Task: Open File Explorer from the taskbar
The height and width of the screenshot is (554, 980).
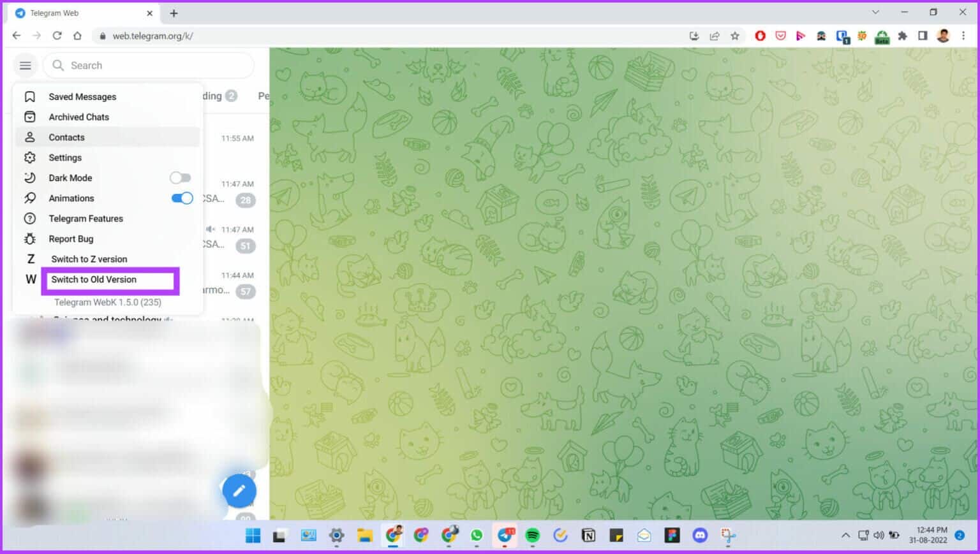Action: pyautogui.click(x=364, y=536)
